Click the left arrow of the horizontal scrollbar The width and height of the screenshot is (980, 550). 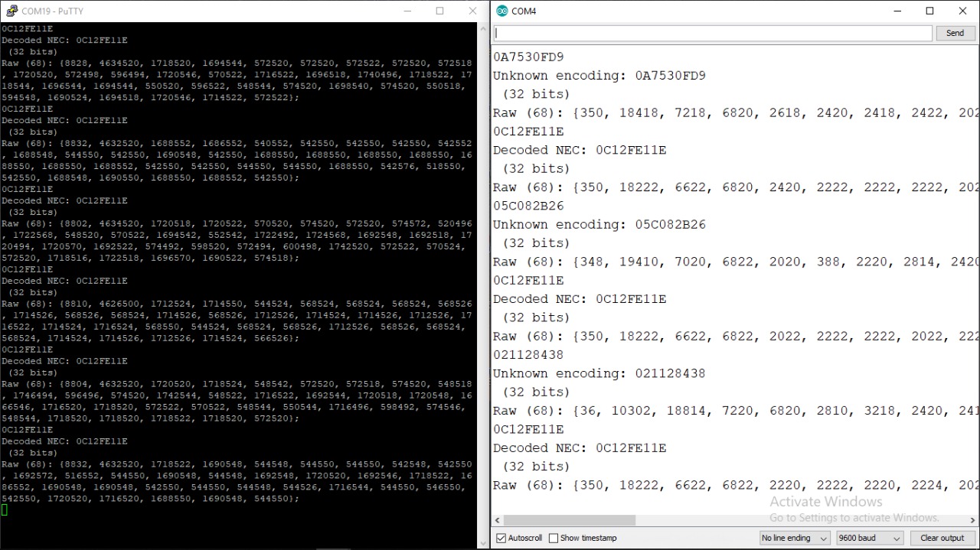point(496,519)
